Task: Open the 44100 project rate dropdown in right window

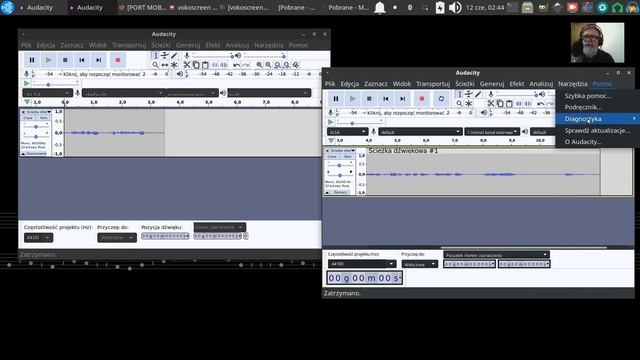Action: tap(362, 264)
